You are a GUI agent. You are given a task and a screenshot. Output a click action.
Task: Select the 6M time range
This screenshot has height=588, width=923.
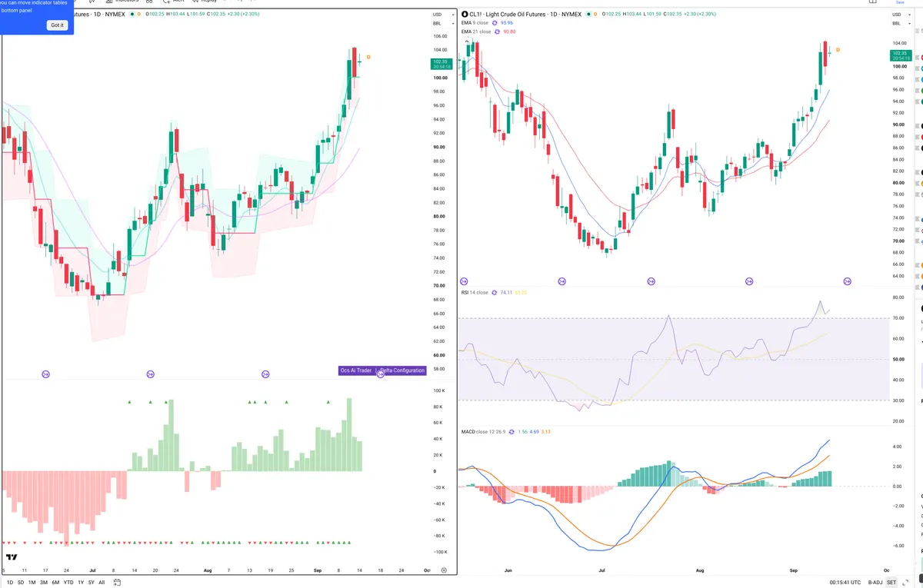(55, 583)
